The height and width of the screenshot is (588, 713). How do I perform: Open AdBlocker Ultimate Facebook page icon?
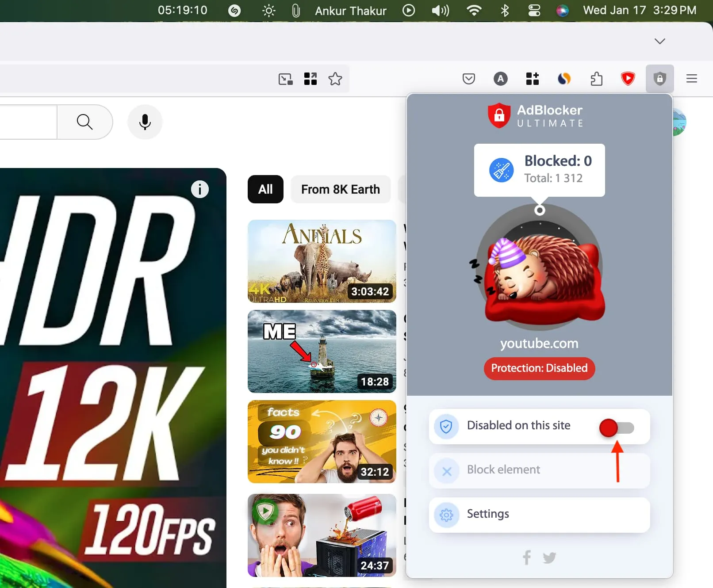coord(526,557)
